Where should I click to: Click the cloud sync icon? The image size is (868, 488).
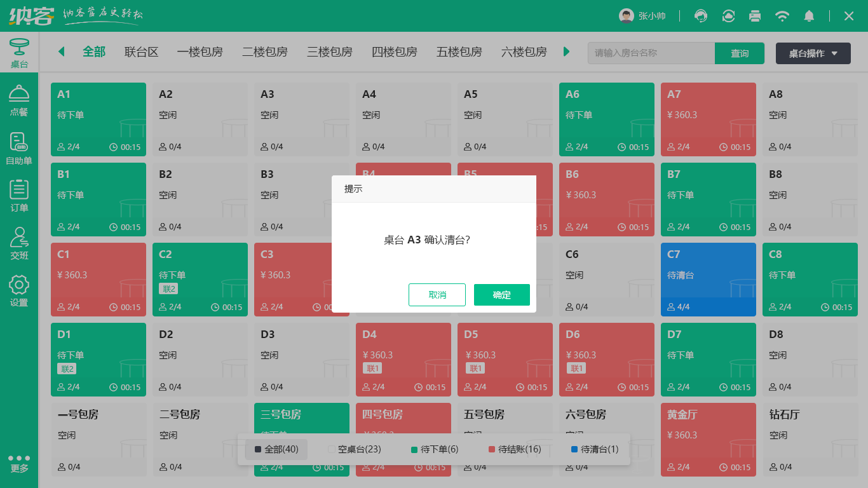click(728, 16)
